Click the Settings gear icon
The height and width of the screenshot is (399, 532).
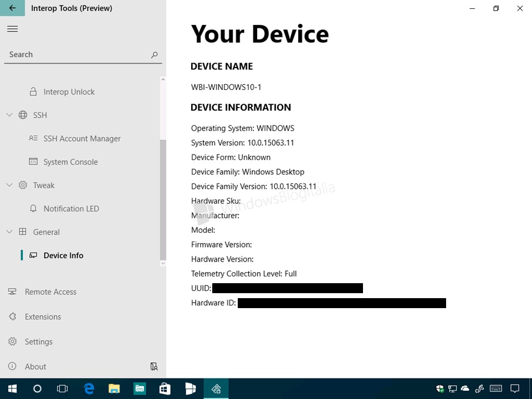coord(13,341)
